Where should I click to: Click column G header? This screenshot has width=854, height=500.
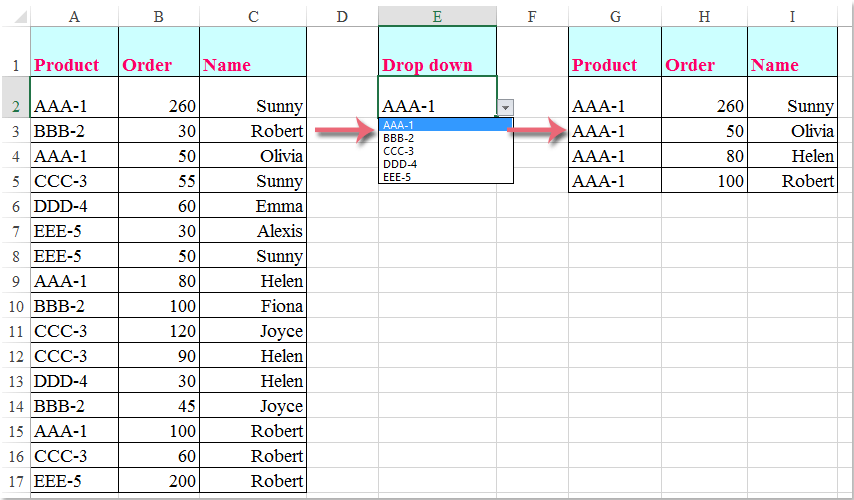(614, 17)
